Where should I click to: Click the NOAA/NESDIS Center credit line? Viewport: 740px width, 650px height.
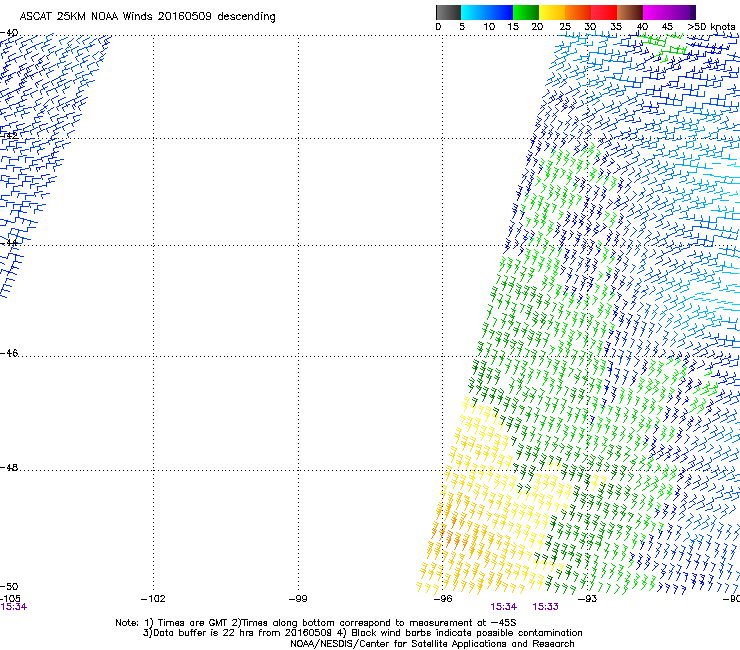pos(432,643)
